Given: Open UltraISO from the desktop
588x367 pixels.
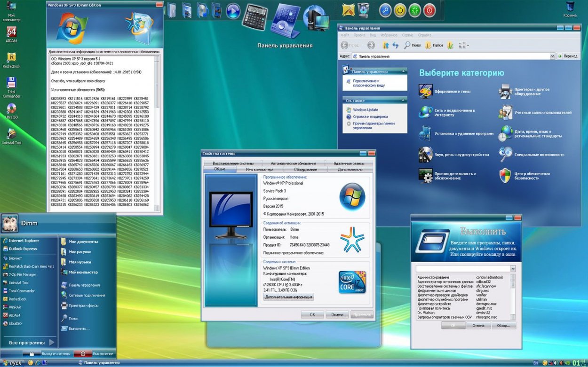Looking at the screenshot, I should coord(11,111).
